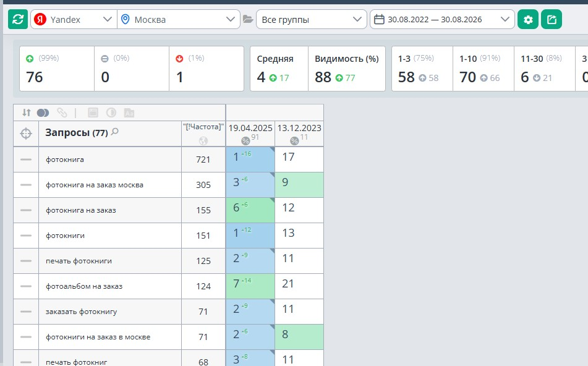Click the Запросы (77) column heading
This screenshot has height=366, width=588.
click(x=77, y=133)
